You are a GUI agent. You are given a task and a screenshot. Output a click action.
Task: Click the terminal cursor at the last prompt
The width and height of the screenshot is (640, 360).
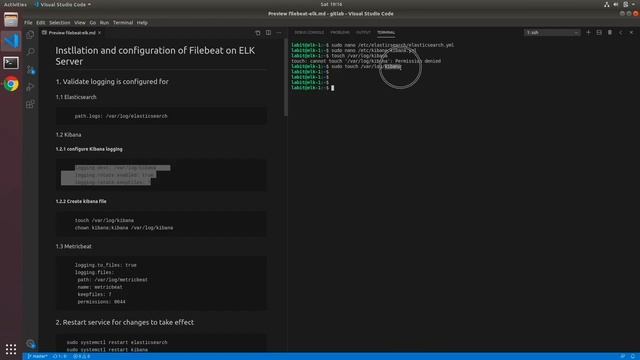pos(333,88)
